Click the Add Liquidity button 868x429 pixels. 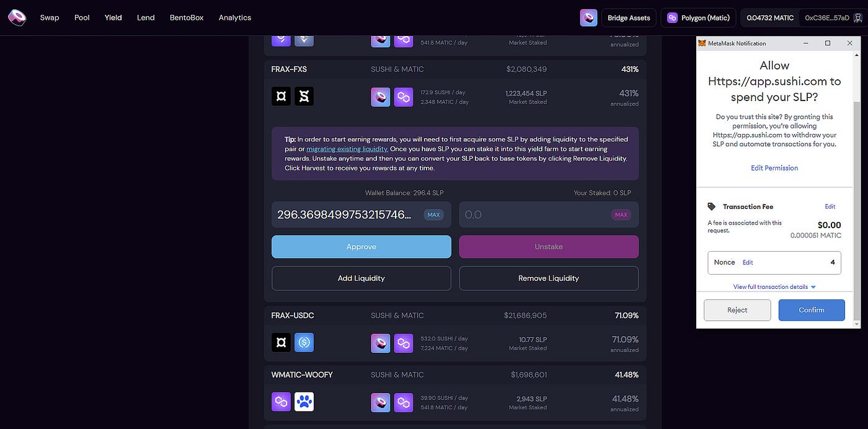[x=361, y=278]
